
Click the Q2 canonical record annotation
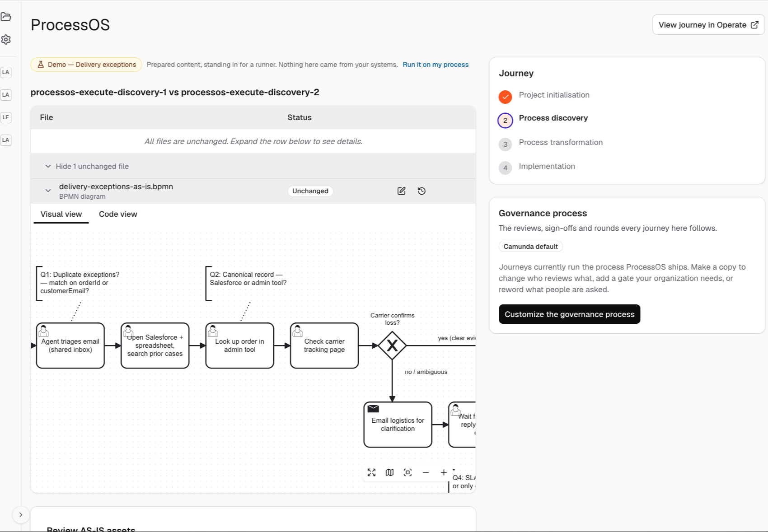point(247,283)
